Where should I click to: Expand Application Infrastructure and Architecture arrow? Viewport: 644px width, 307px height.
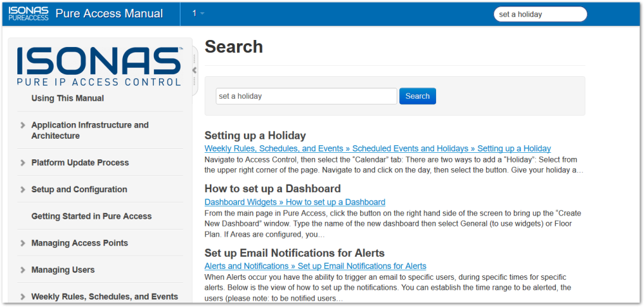[23, 125]
